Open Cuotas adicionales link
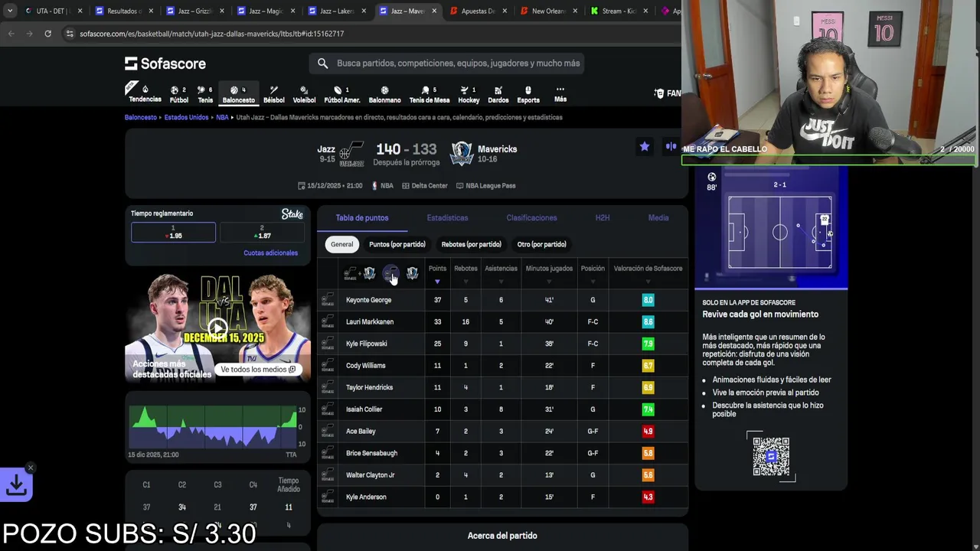 (270, 253)
